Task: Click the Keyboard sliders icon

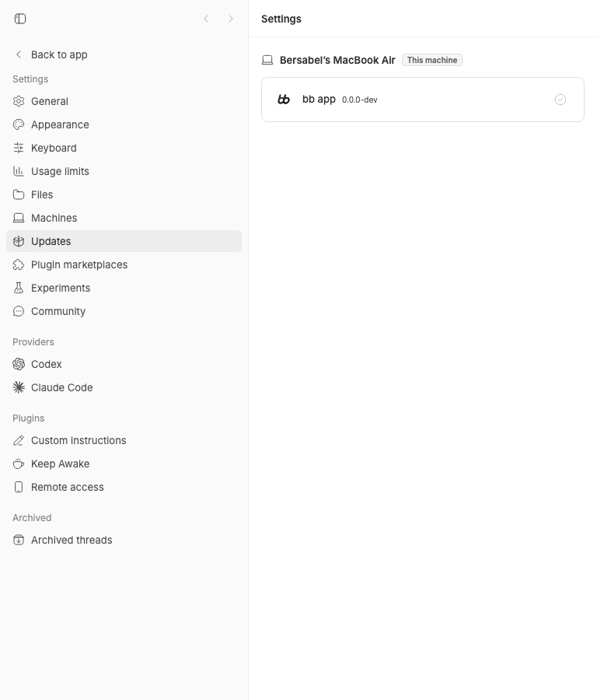Action: (x=19, y=148)
